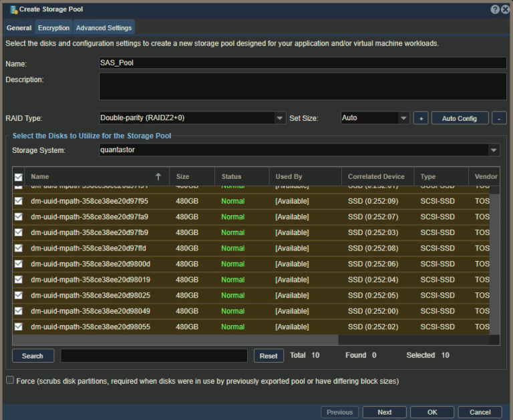Sort by the Vendor column header

pos(484,177)
